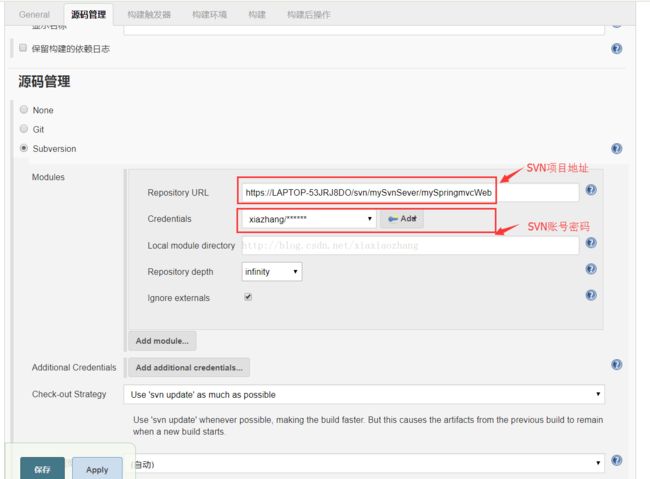
Task: Click the Apply button
Action: (97, 469)
